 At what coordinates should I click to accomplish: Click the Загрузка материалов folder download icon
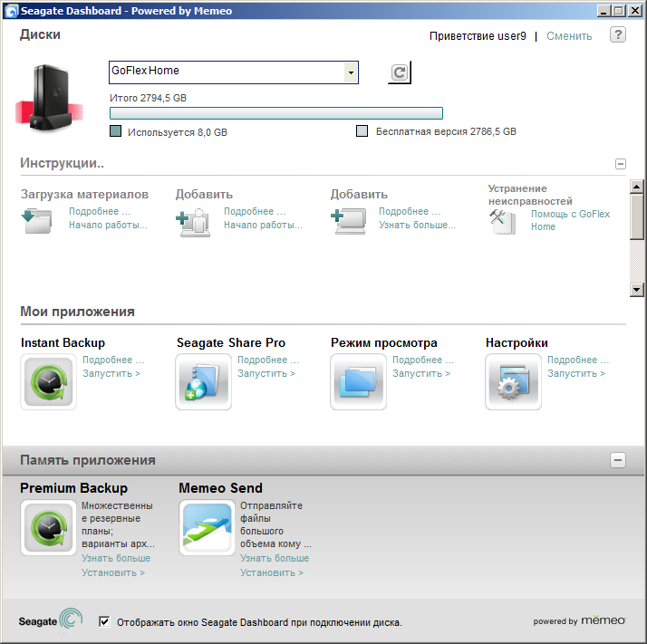(x=37, y=221)
